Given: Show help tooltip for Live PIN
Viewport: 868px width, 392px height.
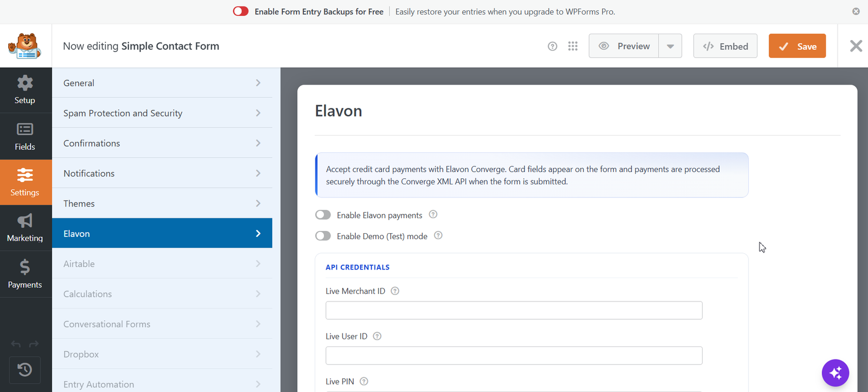Looking at the screenshot, I should (364, 381).
